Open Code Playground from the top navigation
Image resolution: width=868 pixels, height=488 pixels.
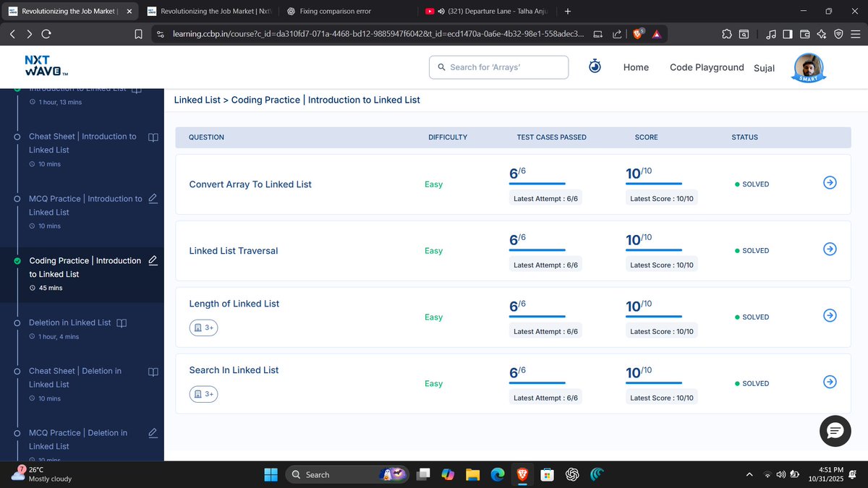coord(706,67)
